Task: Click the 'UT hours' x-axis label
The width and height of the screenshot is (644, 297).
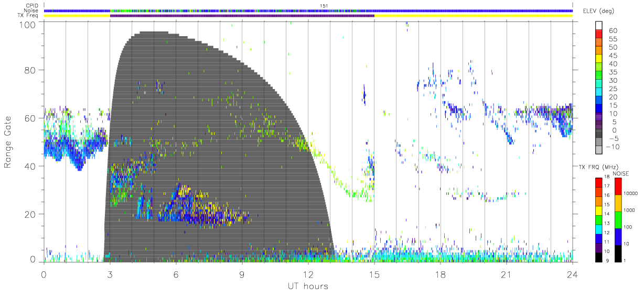Action: click(307, 286)
